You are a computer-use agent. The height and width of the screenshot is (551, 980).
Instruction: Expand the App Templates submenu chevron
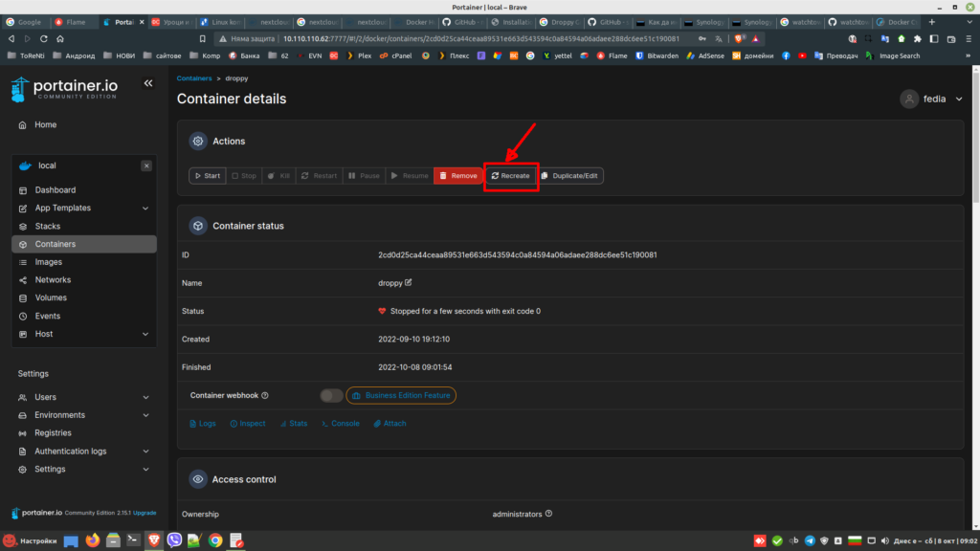pos(145,208)
